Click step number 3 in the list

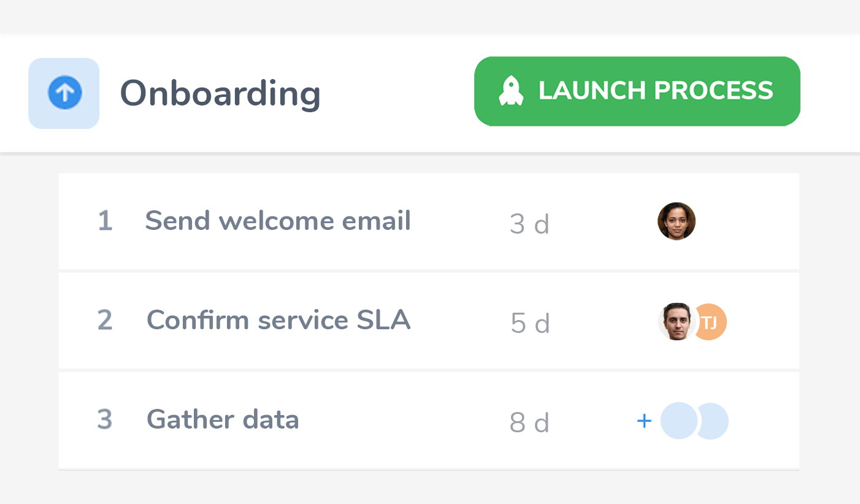pos(105,420)
